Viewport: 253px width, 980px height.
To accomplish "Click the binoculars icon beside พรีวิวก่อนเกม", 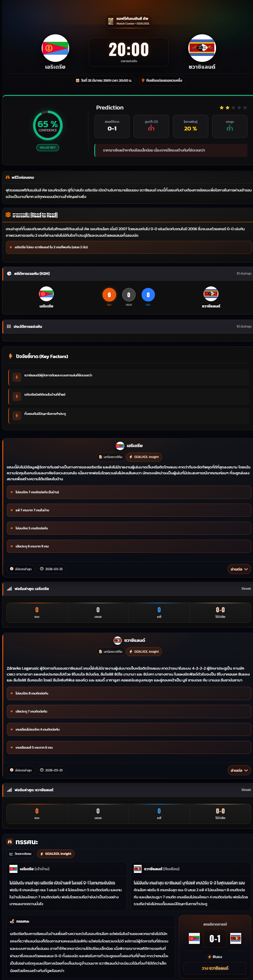I will click(x=8, y=177).
